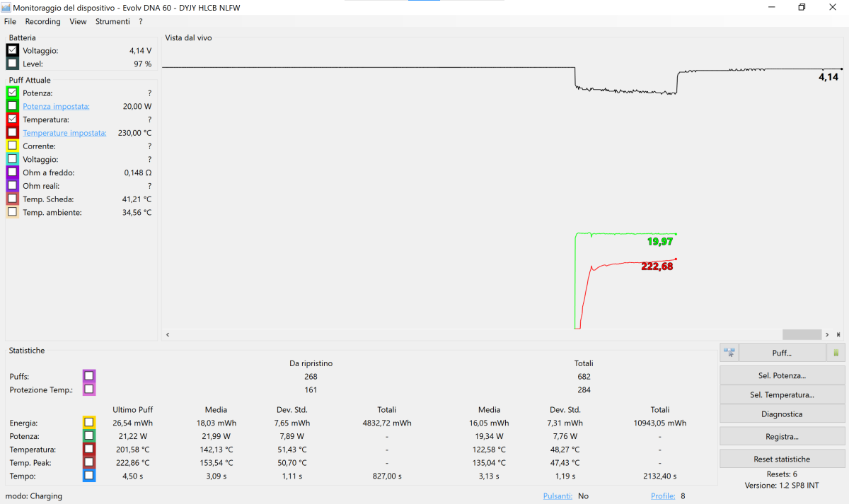Open the Temperature impostata link
849x504 pixels.
(x=64, y=133)
